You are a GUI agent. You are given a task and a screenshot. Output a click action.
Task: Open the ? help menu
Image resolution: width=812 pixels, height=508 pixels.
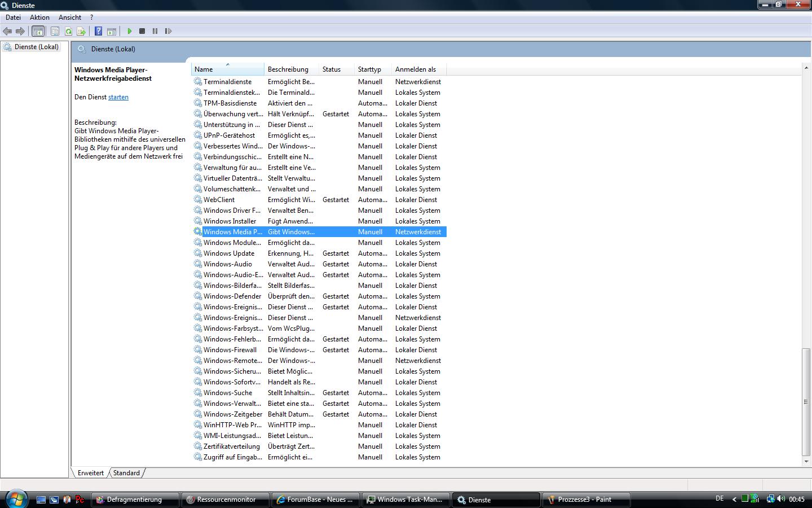(x=92, y=17)
